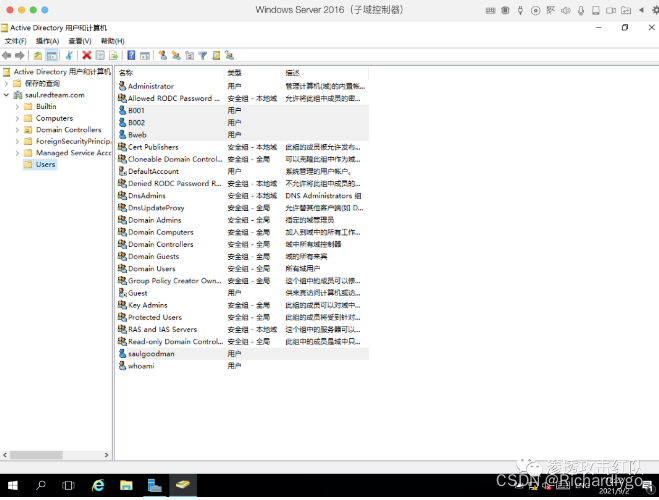Create a new organizational unit icon
Image resolution: width=659 pixels, height=500 pixels.
pos(190,55)
